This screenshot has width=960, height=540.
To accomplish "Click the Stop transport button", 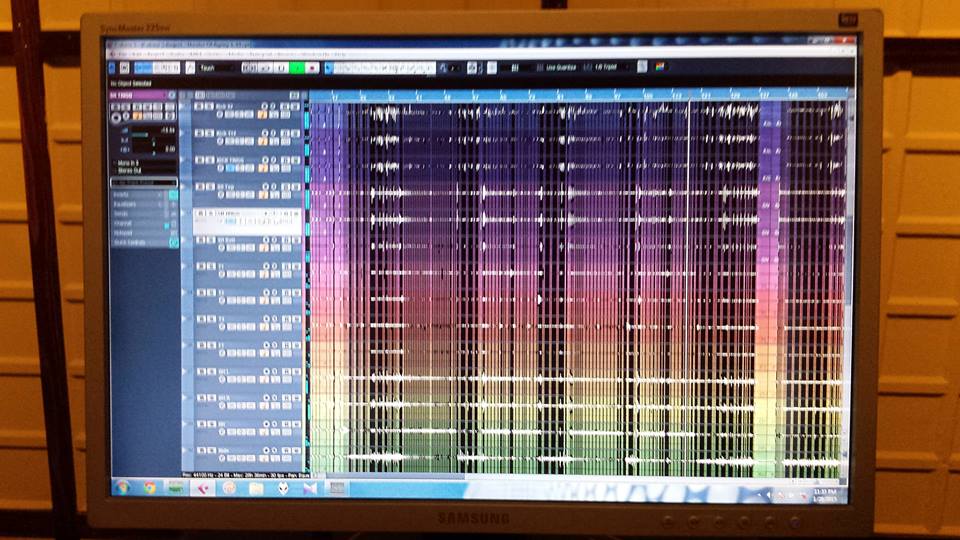I will coord(282,68).
